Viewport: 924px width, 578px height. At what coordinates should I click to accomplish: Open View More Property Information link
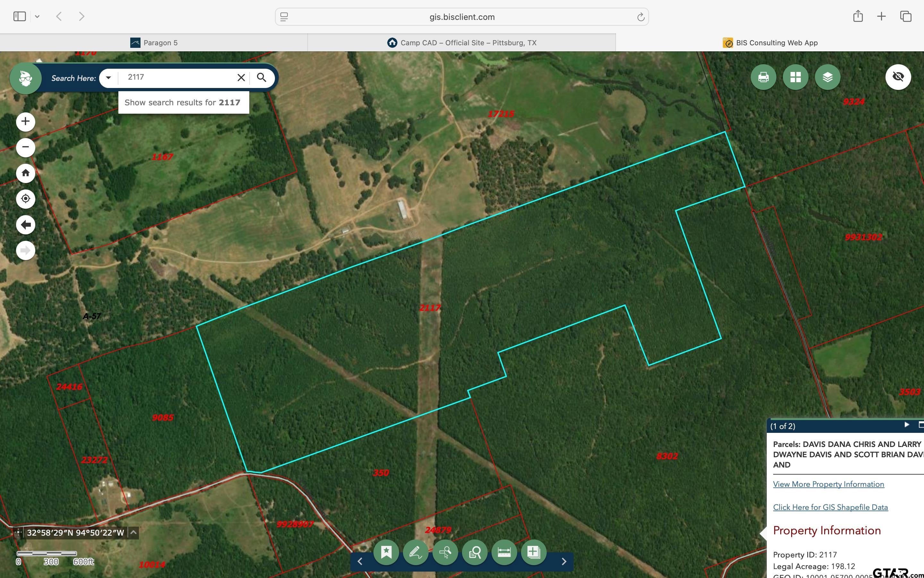coord(828,484)
